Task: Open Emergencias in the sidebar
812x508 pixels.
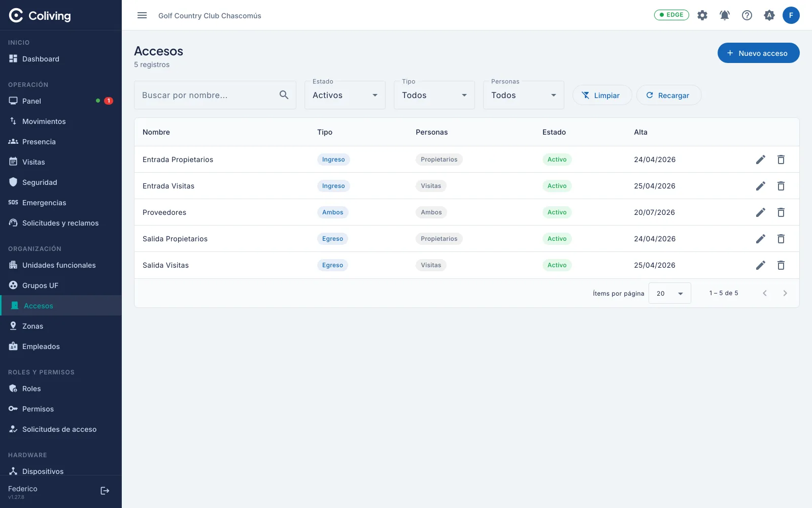Action: pyautogui.click(x=61, y=203)
